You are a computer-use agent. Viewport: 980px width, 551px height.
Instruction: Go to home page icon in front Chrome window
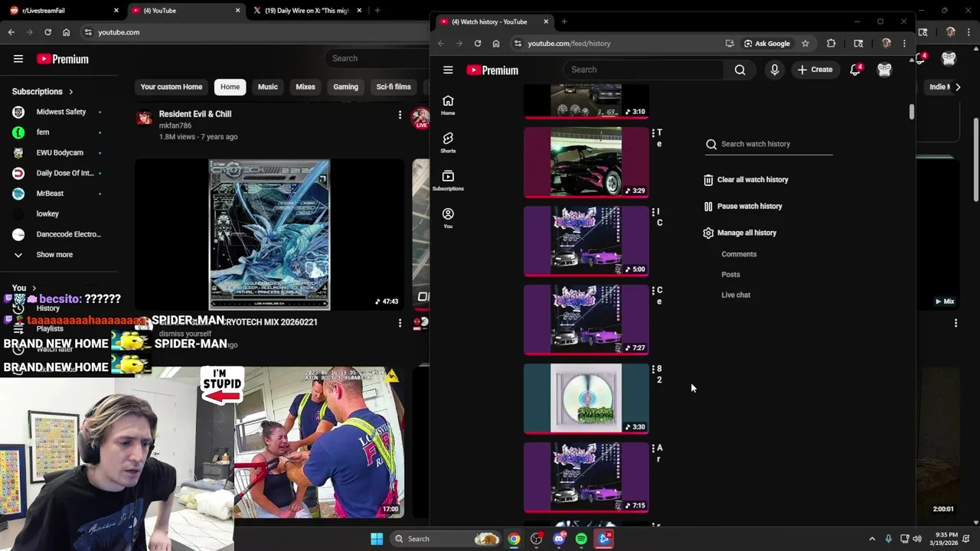point(496,44)
